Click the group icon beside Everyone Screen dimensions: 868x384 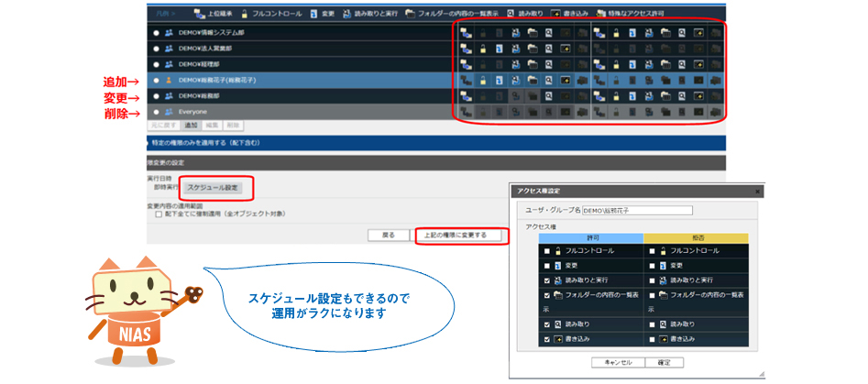coord(169,112)
